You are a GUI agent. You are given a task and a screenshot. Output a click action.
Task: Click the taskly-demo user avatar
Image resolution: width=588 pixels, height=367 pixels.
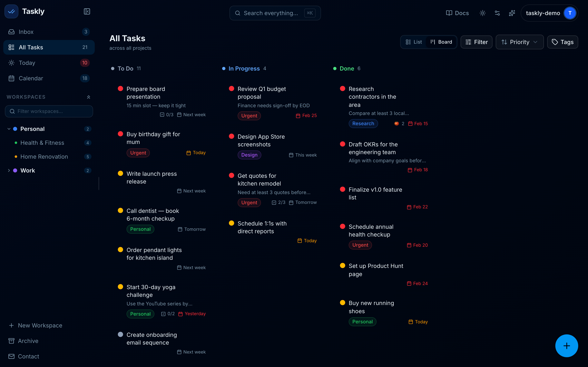tap(570, 13)
